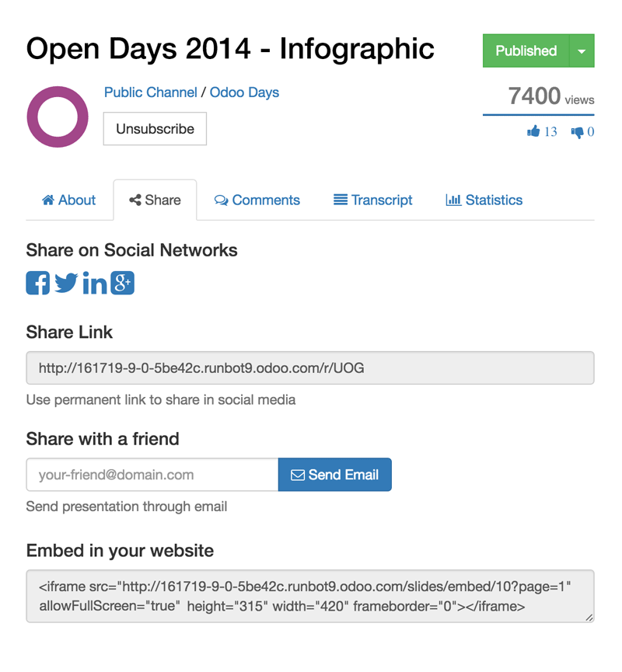This screenshot has width=622, height=672.
Task: Follow the Odoo Days link
Action: [x=244, y=92]
